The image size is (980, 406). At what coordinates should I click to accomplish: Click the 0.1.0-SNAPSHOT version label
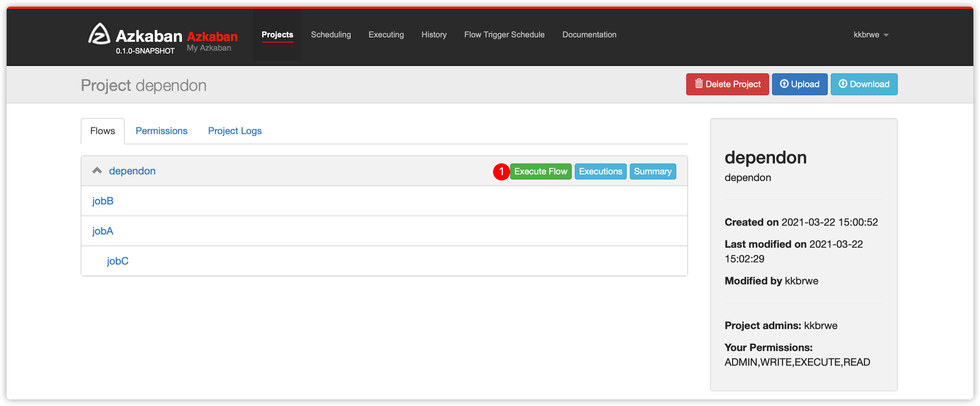point(145,51)
